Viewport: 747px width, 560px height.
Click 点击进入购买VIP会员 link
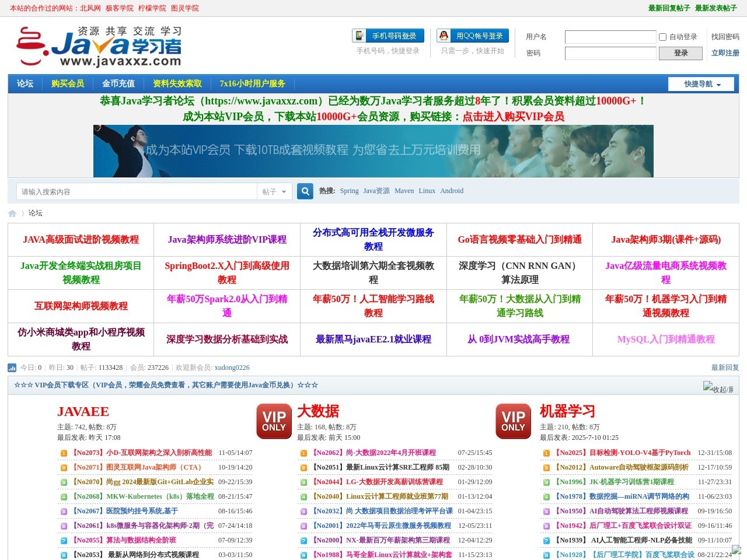[x=514, y=117]
